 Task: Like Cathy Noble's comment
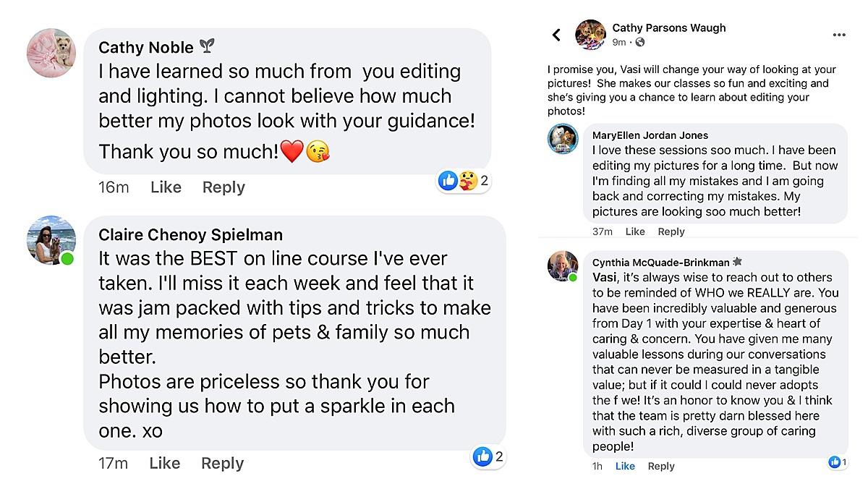pos(166,187)
